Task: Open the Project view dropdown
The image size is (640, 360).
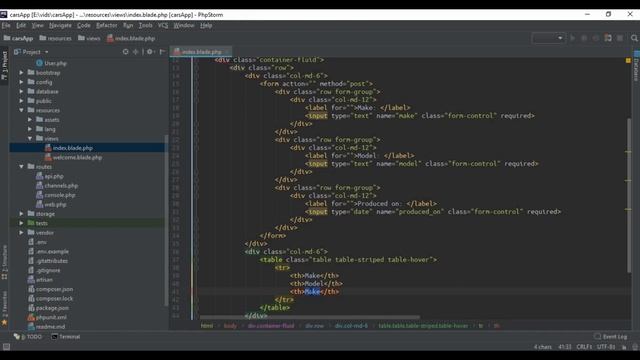Action: point(31,52)
